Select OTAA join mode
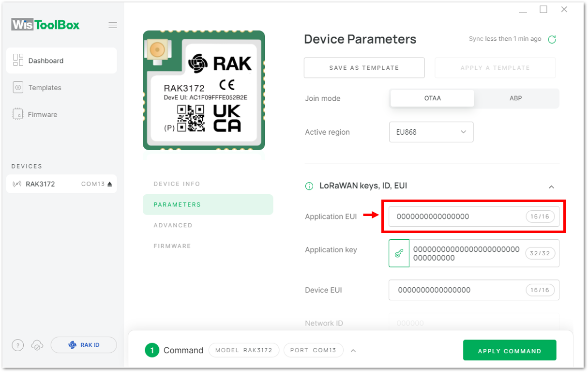The image size is (588, 372). [432, 98]
